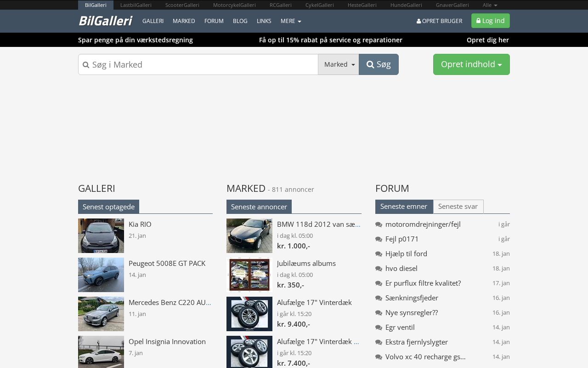Open the MERE menu dropdown

click(291, 21)
